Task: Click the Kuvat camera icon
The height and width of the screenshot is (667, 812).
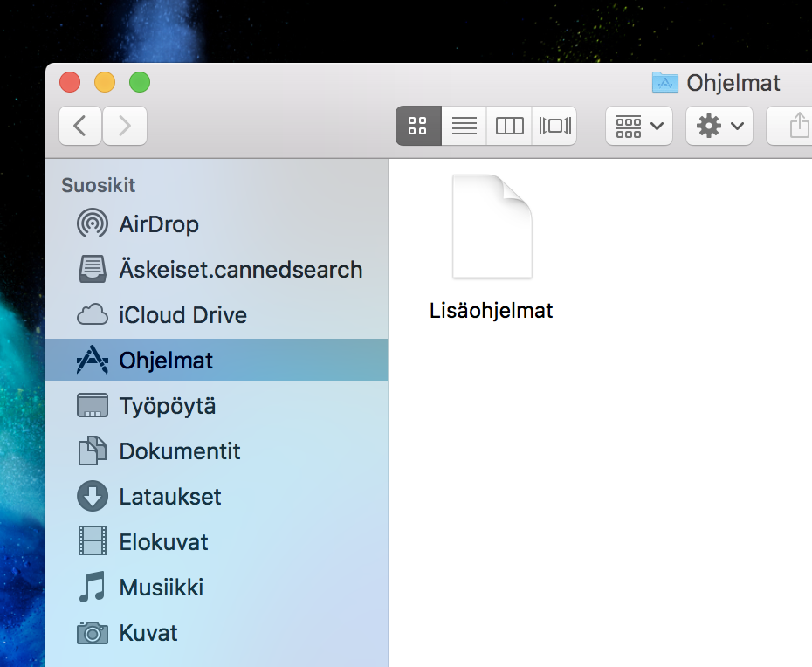Action: point(93,633)
